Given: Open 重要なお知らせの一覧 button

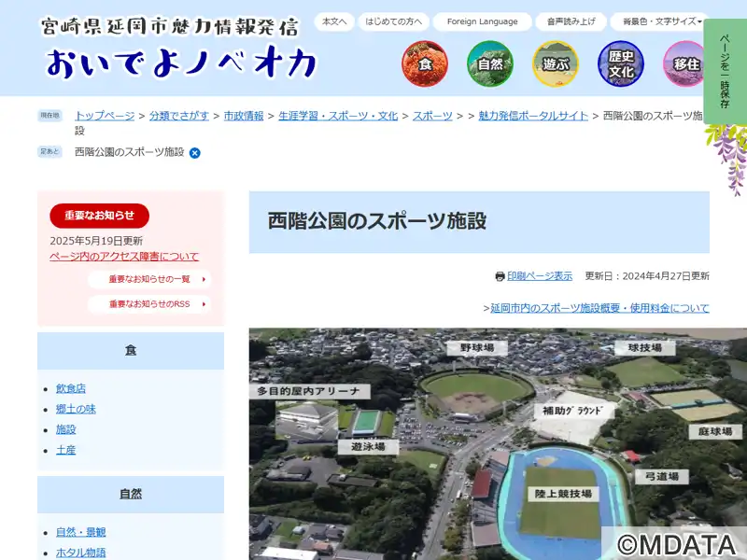Looking at the screenshot, I should tap(149, 279).
